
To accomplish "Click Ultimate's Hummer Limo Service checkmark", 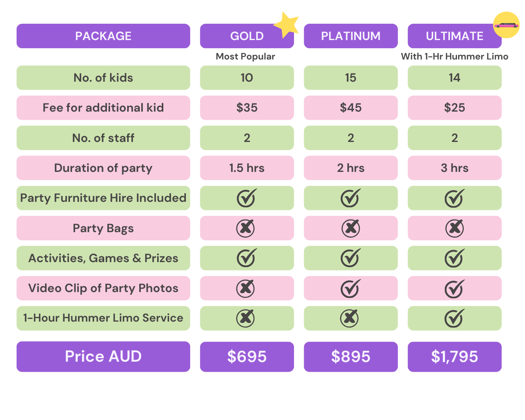I will pyautogui.click(x=454, y=318).
